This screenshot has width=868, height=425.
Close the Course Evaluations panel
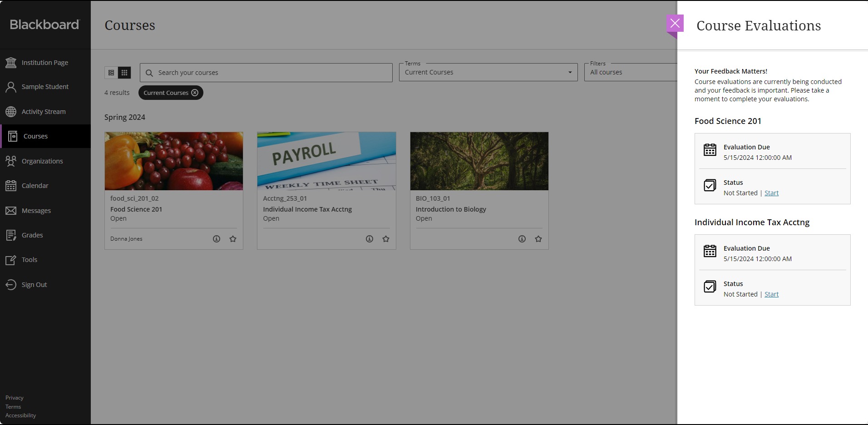[675, 24]
